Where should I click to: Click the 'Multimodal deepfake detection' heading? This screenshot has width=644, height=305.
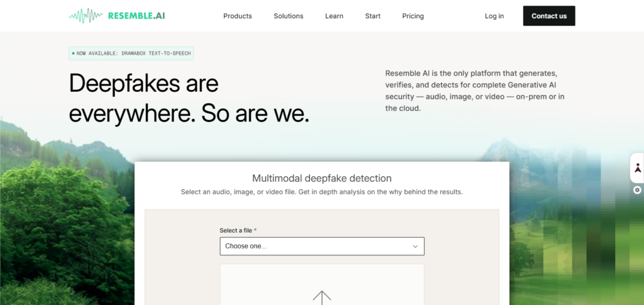[321, 178]
